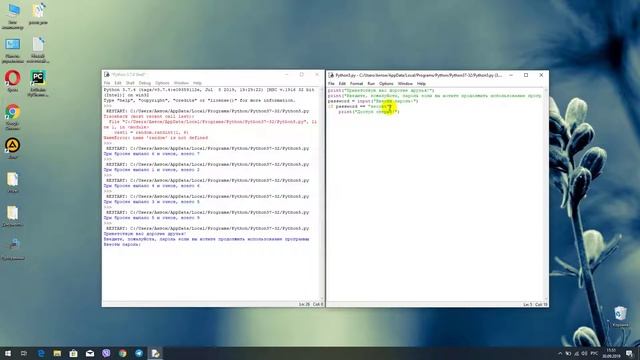Open the Edit menu in the Python Shell window

coord(118,83)
